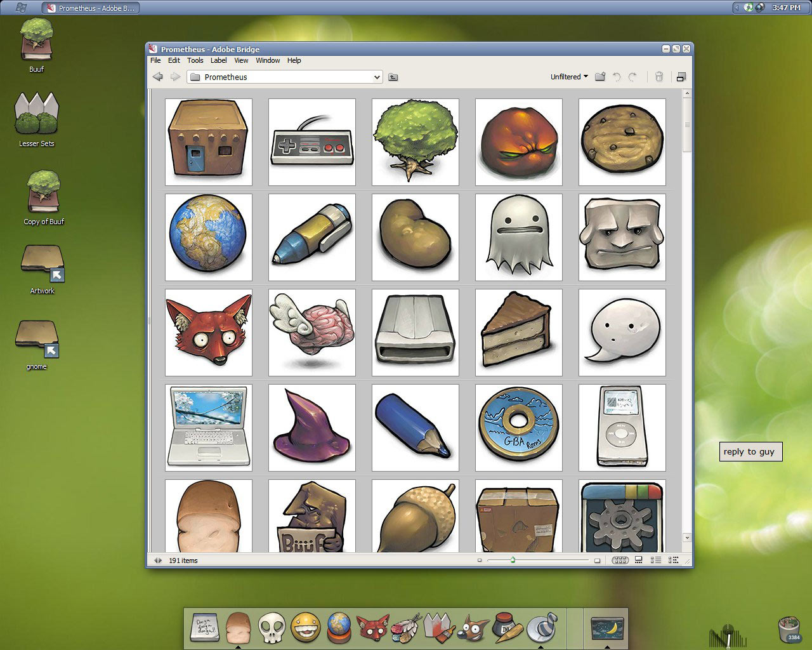The width and height of the screenshot is (812, 650).
Task: Select the winged brain thumbnail
Action: 312,333
